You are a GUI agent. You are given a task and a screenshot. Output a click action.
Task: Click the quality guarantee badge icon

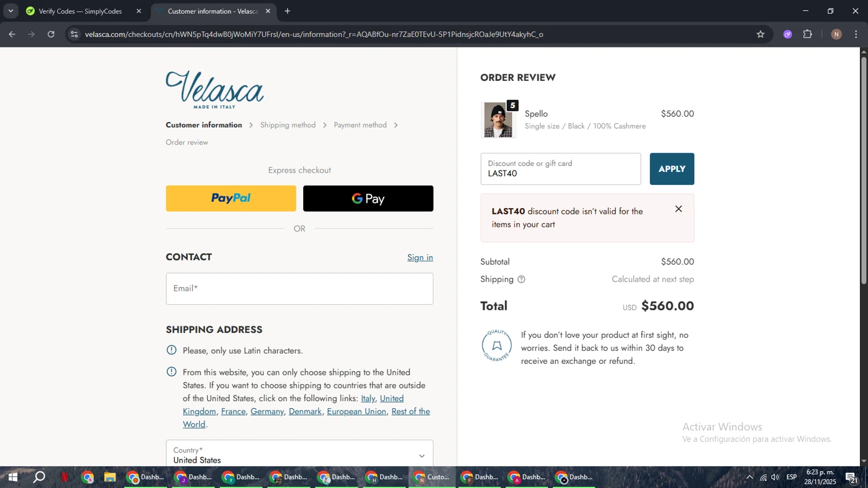[x=496, y=346]
